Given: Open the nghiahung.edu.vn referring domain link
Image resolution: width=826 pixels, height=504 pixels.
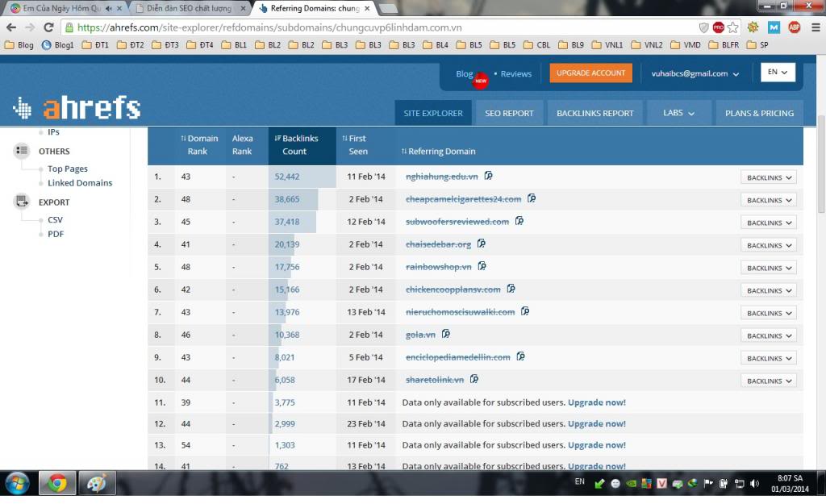Looking at the screenshot, I should coord(441,177).
